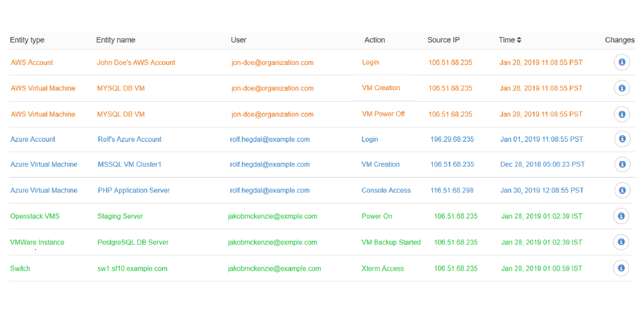Show changes info for Staging Server row

tap(621, 216)
